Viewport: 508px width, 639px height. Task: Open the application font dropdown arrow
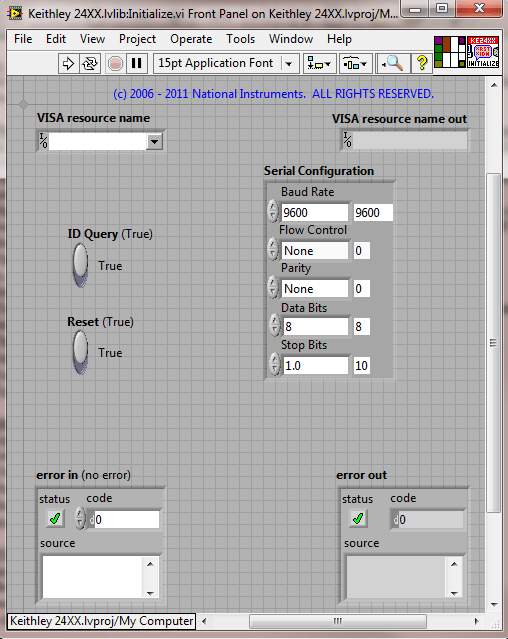[x=288, y=64]
